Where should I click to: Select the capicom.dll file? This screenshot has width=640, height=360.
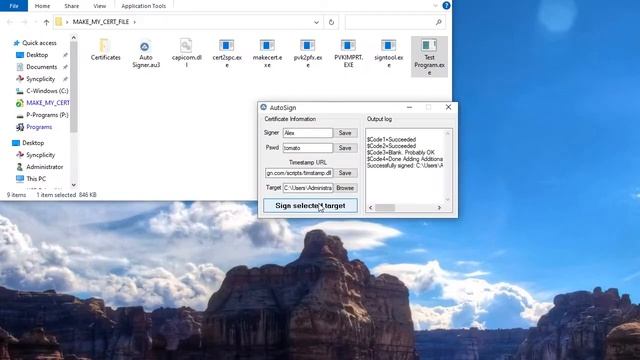click(x=186, y=53)
